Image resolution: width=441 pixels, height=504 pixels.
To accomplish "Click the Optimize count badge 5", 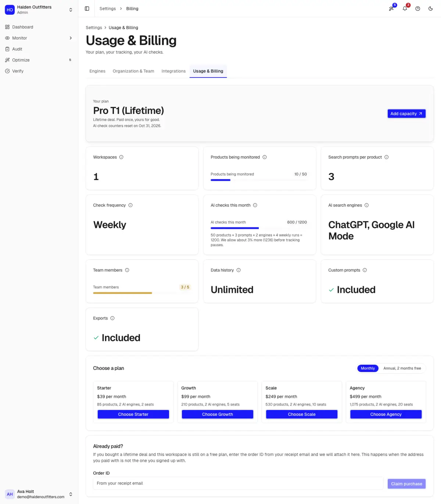I will [70, 60].
